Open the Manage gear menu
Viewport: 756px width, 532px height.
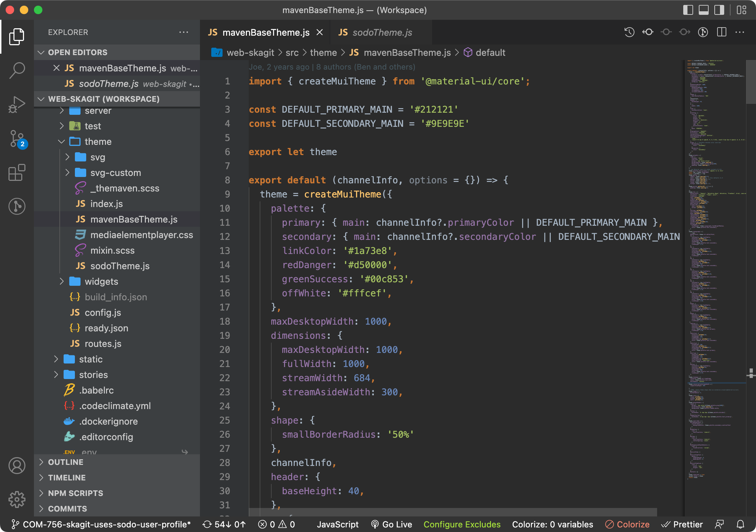17,499
